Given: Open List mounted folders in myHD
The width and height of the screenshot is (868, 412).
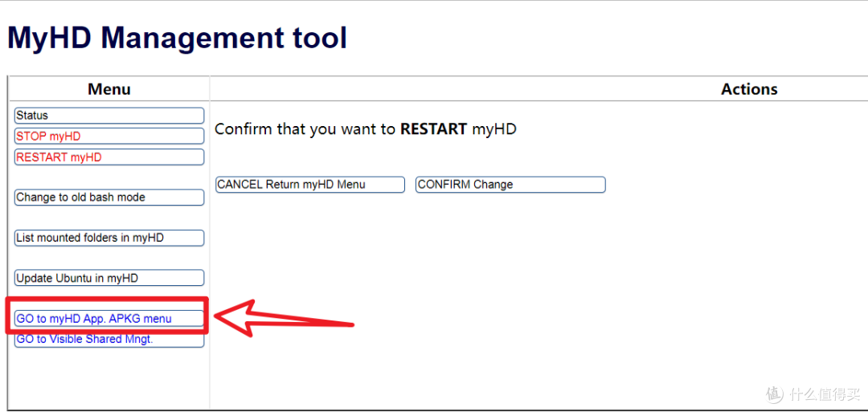Looking at the screenshot, I should click(109, 238).
